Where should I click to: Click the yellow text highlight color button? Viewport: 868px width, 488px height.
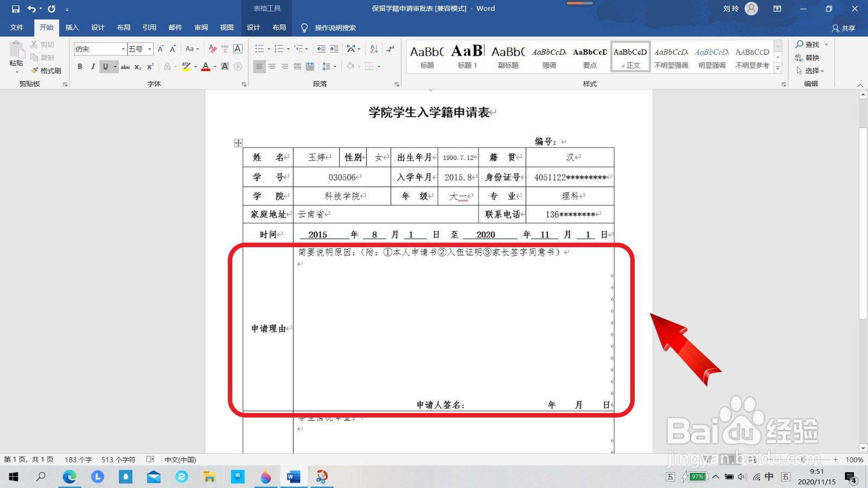186,67
